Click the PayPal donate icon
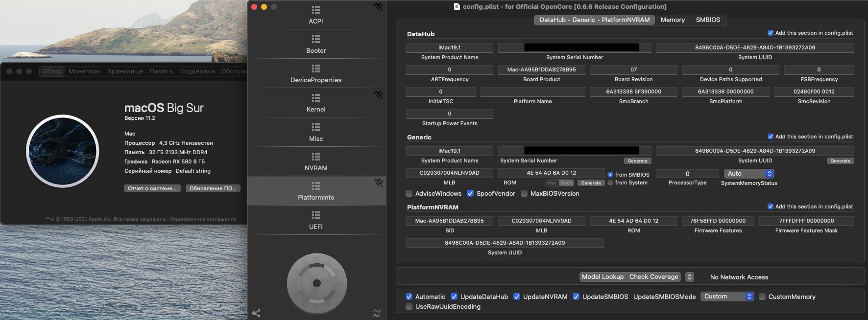The height and width of the screenshot is (320, 868). pyautogui.click(x=377, y=313)
